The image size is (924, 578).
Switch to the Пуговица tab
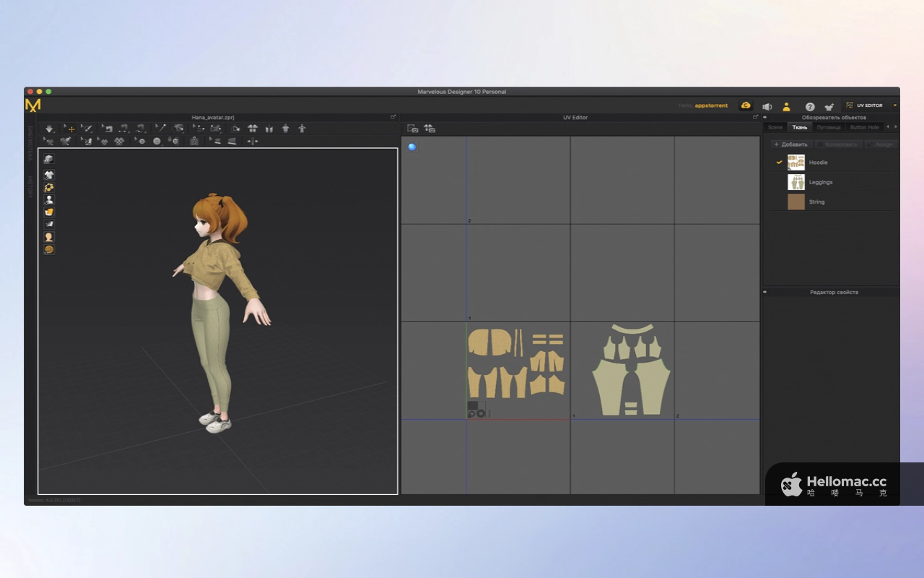click(x=829, y=127)
